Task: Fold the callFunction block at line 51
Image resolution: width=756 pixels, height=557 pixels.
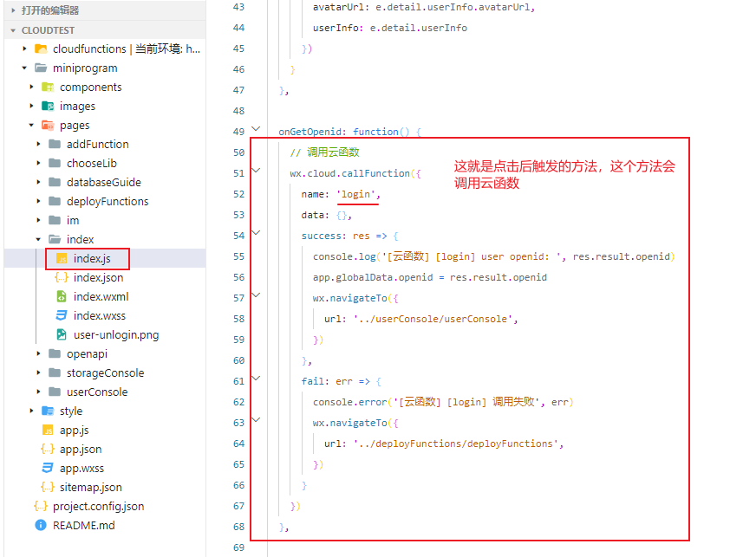Action: 257,170
